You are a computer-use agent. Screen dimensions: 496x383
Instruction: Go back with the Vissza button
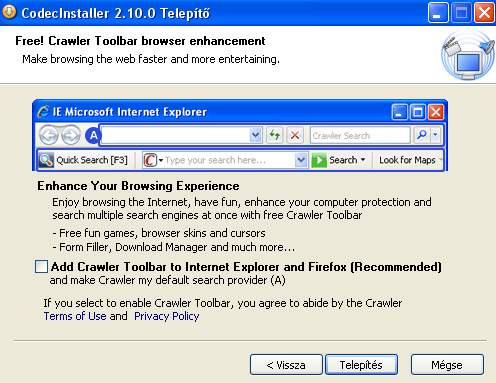point(286,365)
